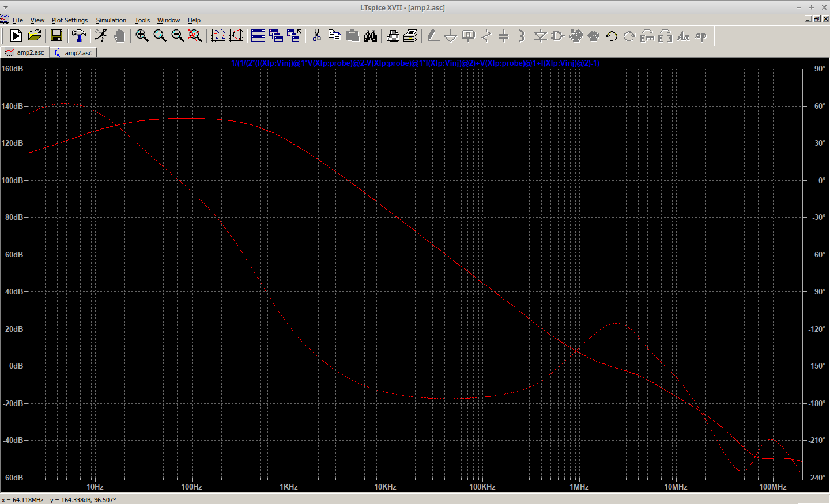
Task: Open the Tools menu
Action: pos(142,20)
